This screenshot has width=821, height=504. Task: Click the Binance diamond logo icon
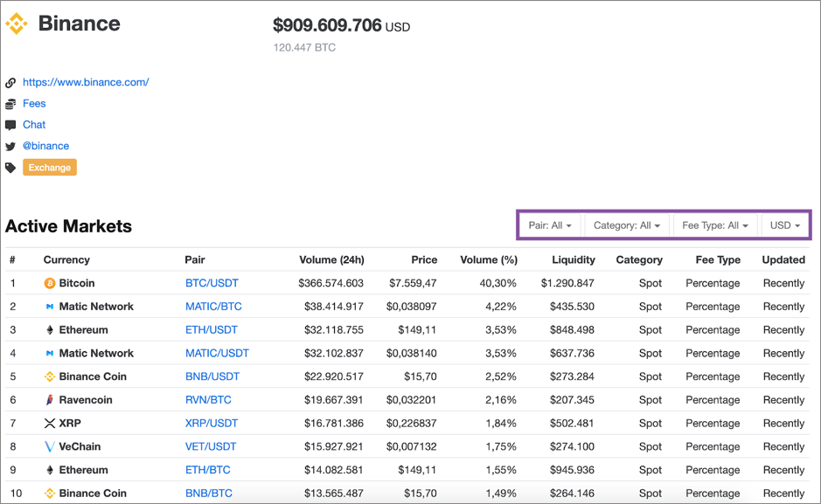click(x=17, y=24)
